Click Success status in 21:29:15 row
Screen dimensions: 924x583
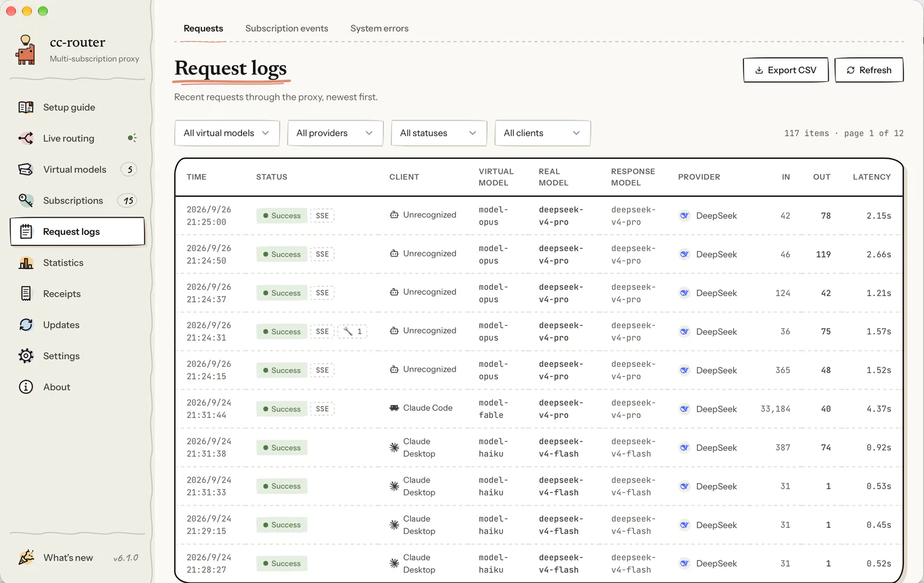click(x=282, y=525)
